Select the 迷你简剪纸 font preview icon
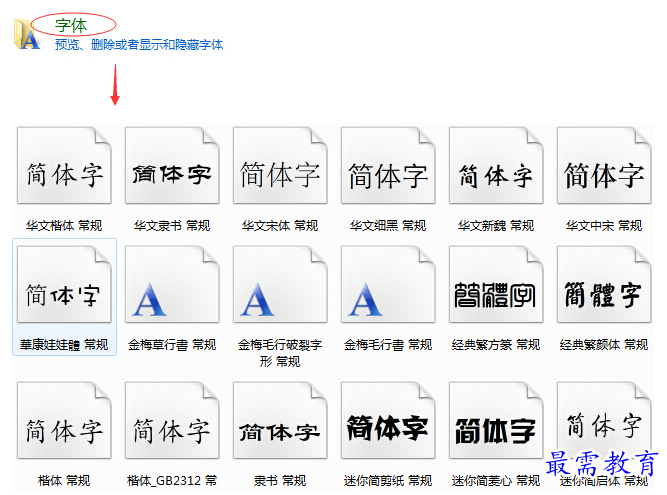This screenshot has width=667, height=495. tap(388, 421)
